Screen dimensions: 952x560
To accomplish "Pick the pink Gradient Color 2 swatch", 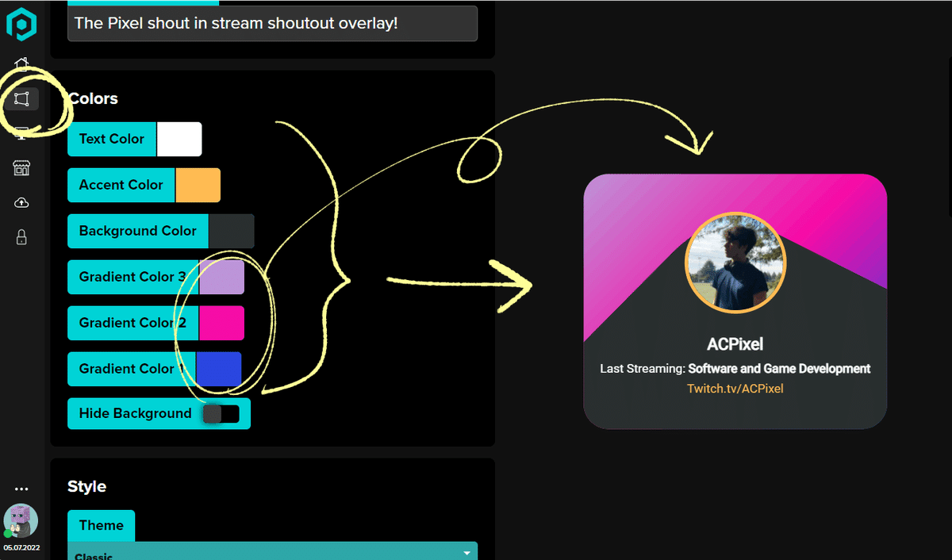I will click(x=221, y=323).
